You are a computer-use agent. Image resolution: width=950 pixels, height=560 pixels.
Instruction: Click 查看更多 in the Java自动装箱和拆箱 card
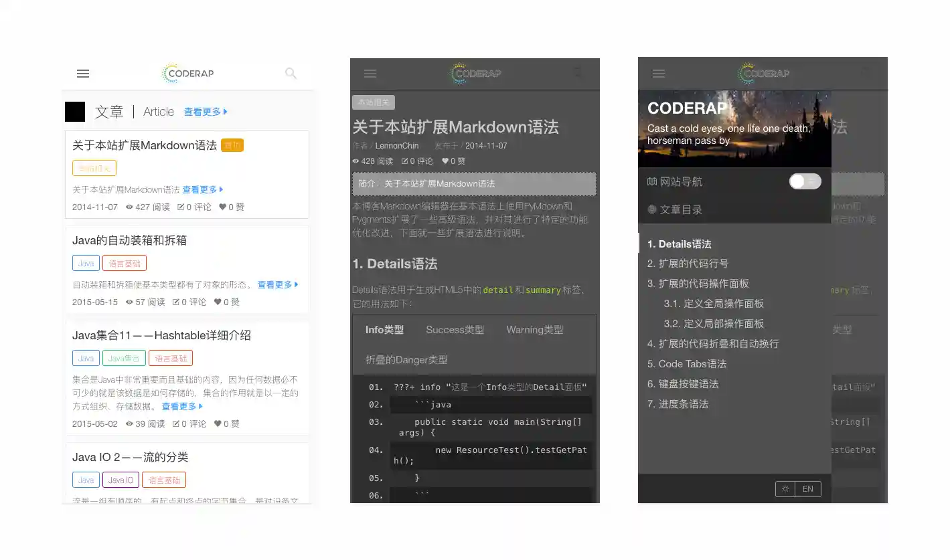point(278,285)
